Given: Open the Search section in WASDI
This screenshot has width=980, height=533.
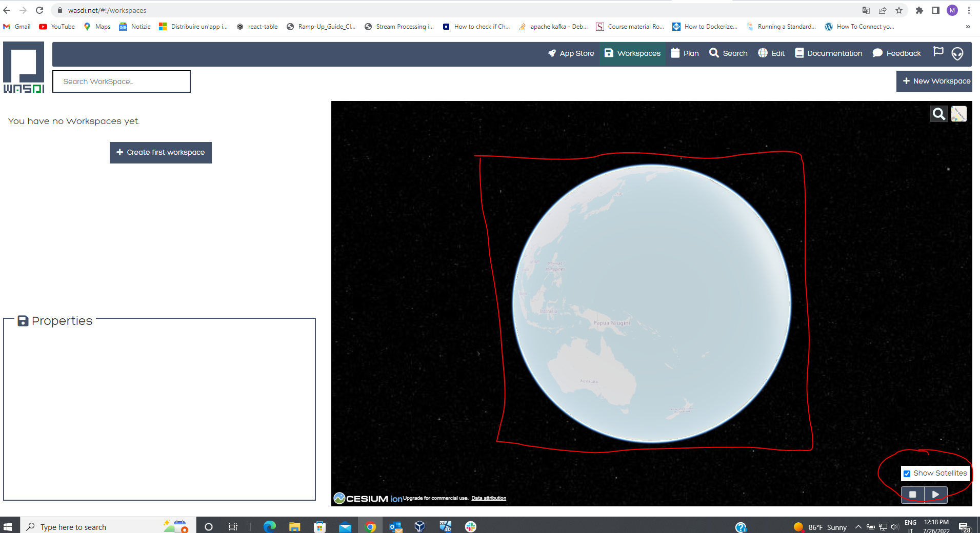Looking at the screenshot, I should click(728, 53).
